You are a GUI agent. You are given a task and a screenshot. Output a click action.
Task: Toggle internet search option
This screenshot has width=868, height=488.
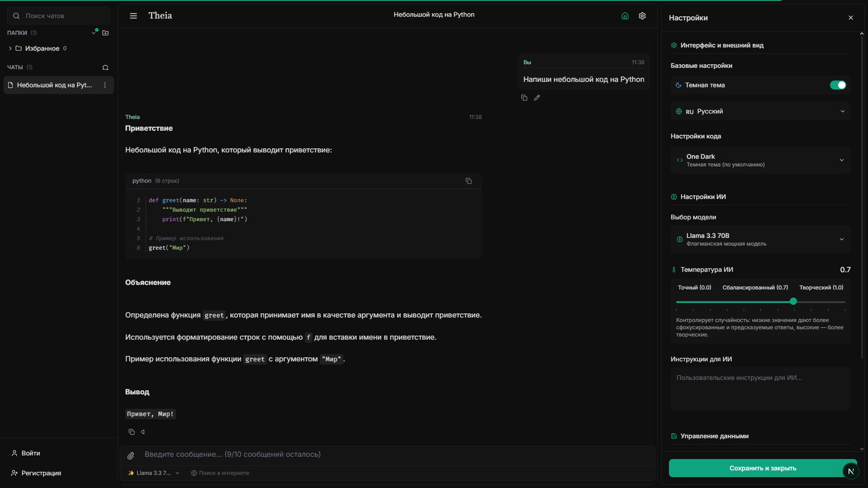[220, 473]
